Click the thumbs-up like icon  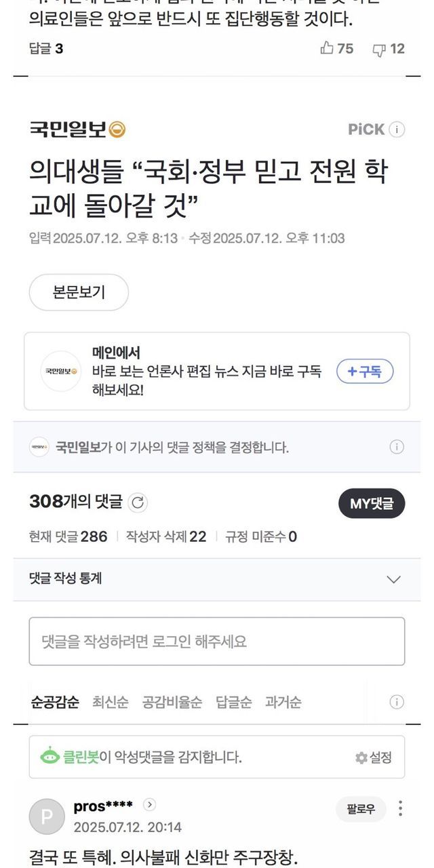pyautogui.click(x=327, y=48)
